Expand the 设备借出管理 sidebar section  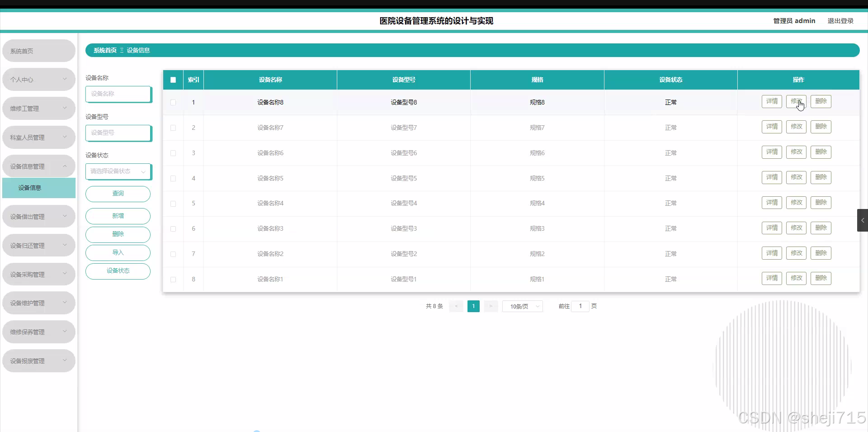coord(38,216)
